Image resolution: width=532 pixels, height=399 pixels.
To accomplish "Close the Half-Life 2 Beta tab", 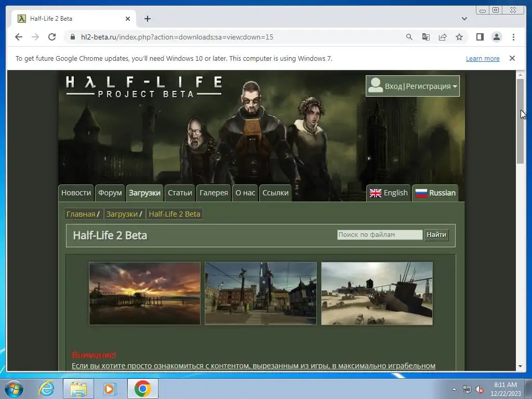I will [128, 19].
